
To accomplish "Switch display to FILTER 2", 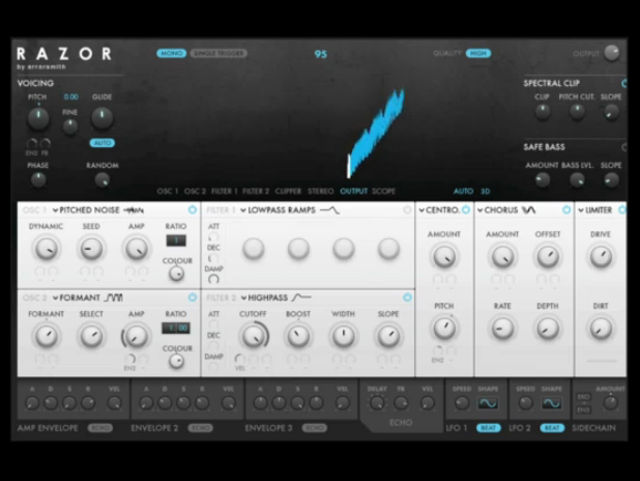I will (256, 191).
